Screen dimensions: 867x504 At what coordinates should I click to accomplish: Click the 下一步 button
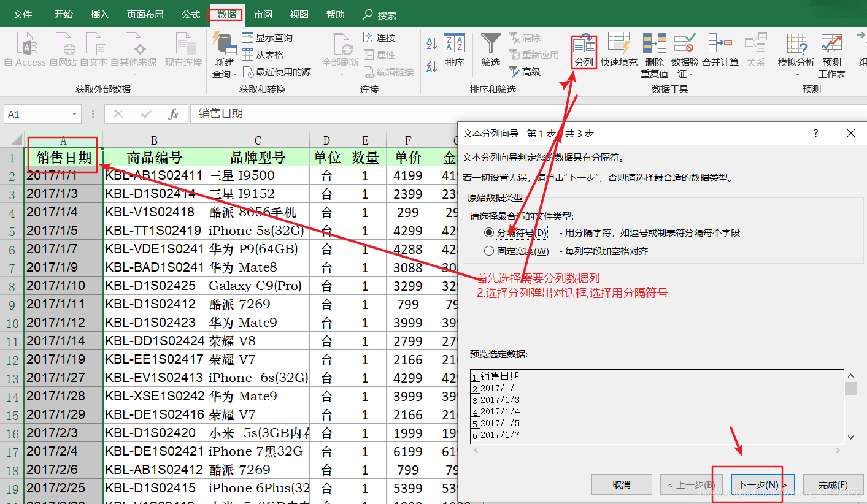[x=763, y=484]
